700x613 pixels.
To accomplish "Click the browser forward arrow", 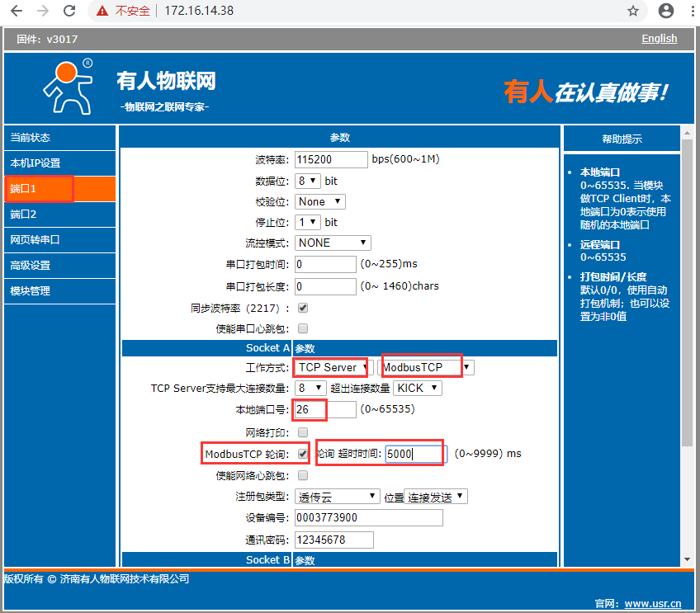I will pos(43,11).
